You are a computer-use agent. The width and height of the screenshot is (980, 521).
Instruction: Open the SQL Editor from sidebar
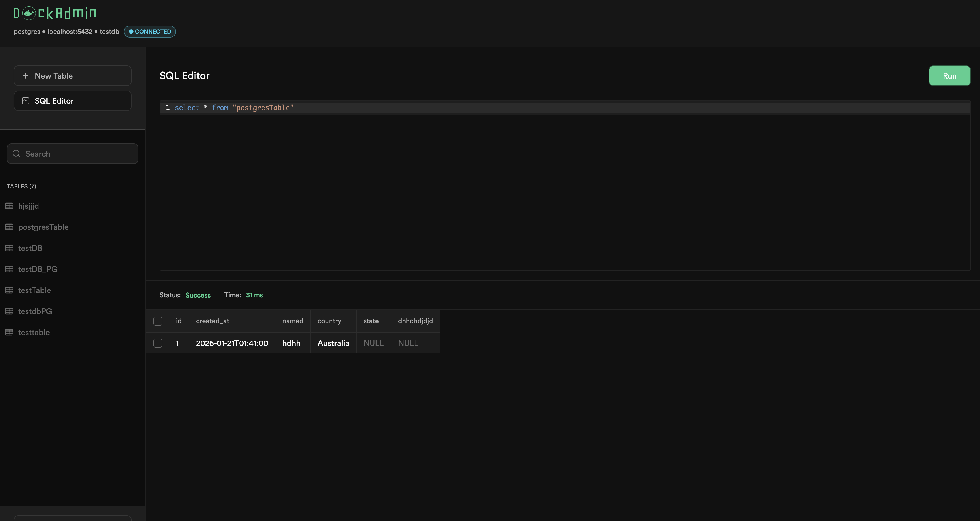click(x=73, y=101)
